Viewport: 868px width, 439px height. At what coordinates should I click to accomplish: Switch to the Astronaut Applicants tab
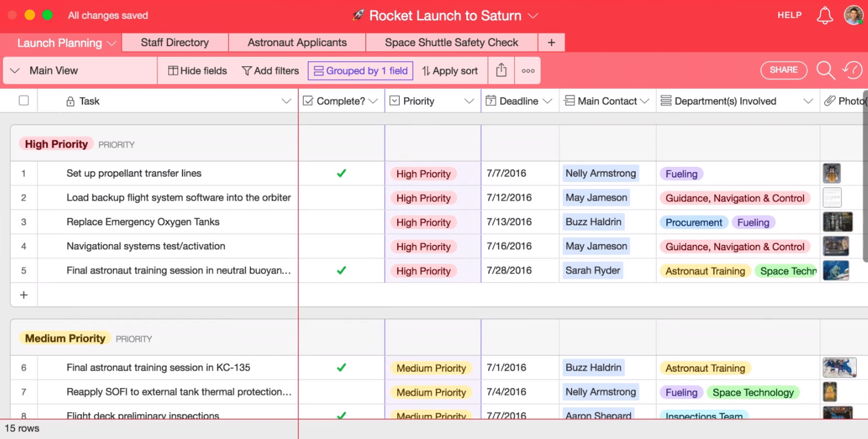(297, 42)
